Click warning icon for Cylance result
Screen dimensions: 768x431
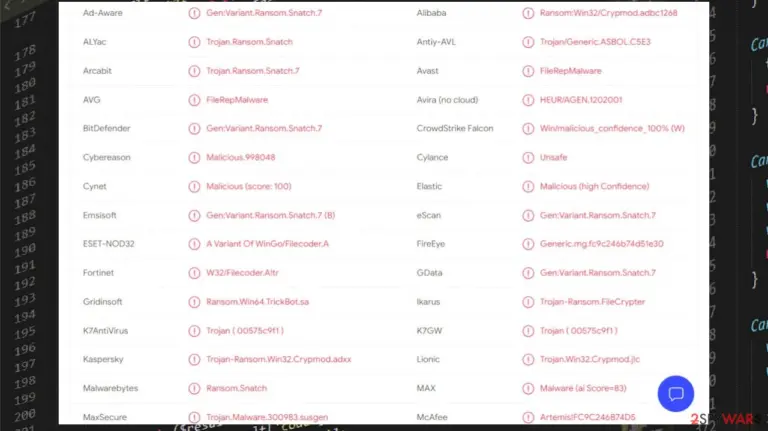pyautogui.click(x=528, y=157)
